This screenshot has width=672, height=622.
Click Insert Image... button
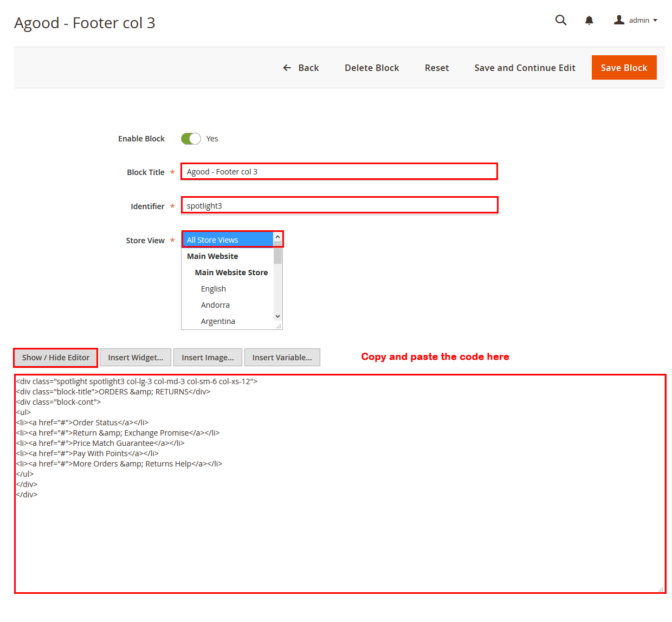(x=208, y=358)
